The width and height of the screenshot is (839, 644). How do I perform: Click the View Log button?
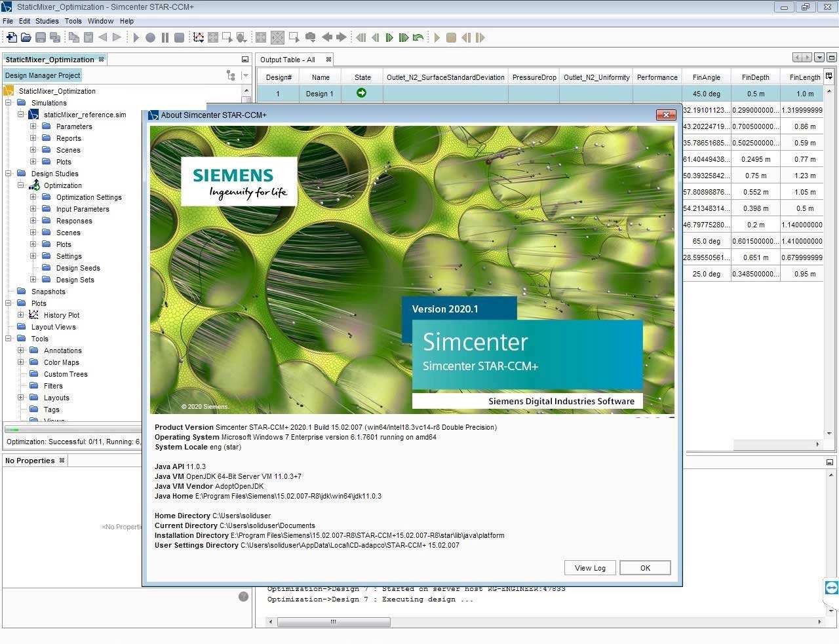[x=589, y=567]
